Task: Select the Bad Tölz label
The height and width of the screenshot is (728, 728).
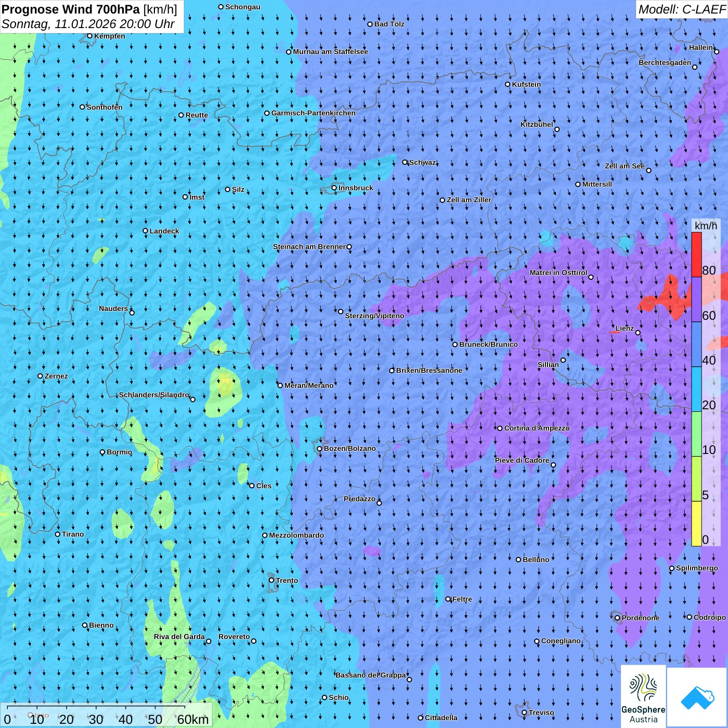Action: pyautogui.click(x=389, y=24)
